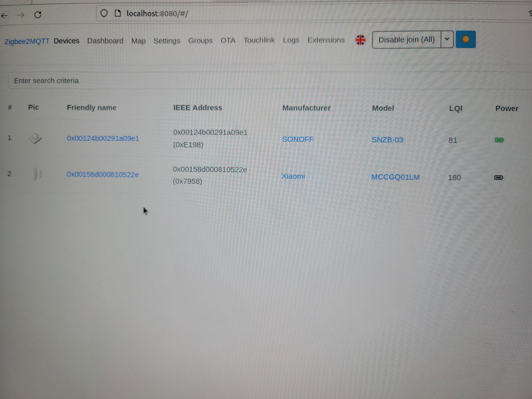Viewport: 532px width, 399px height.
Task: Click the SNZB-03 motion sensor picture
Action: coord(35,139)
